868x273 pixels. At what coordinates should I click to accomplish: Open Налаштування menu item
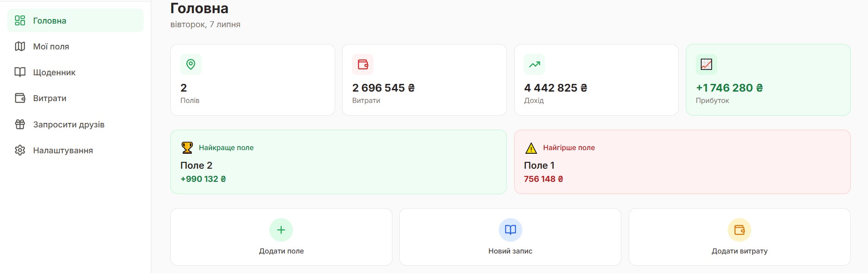(75, 150)
